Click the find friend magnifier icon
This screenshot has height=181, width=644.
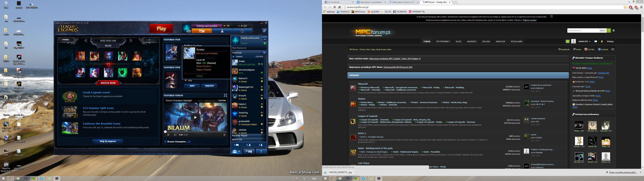click(x=248, y=145)
